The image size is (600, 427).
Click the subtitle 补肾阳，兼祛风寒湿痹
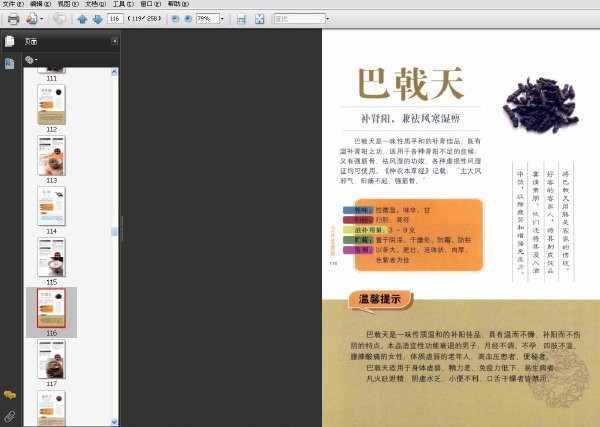click(410, 119)
